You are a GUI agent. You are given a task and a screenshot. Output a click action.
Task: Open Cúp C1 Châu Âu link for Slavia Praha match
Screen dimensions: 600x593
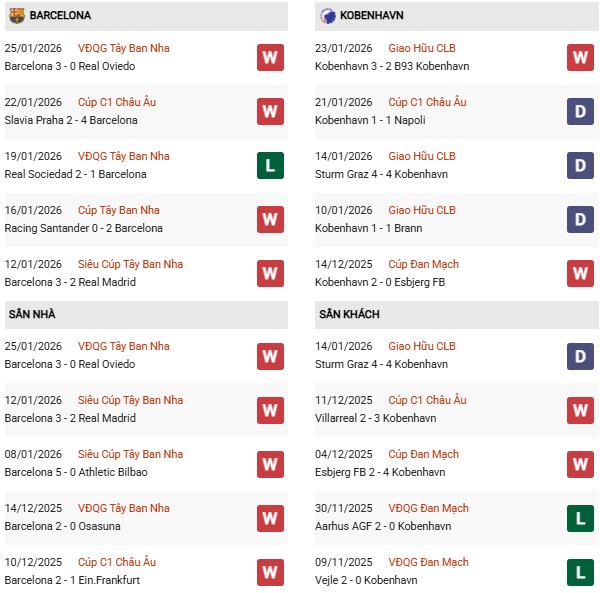(x=119, y=102)
